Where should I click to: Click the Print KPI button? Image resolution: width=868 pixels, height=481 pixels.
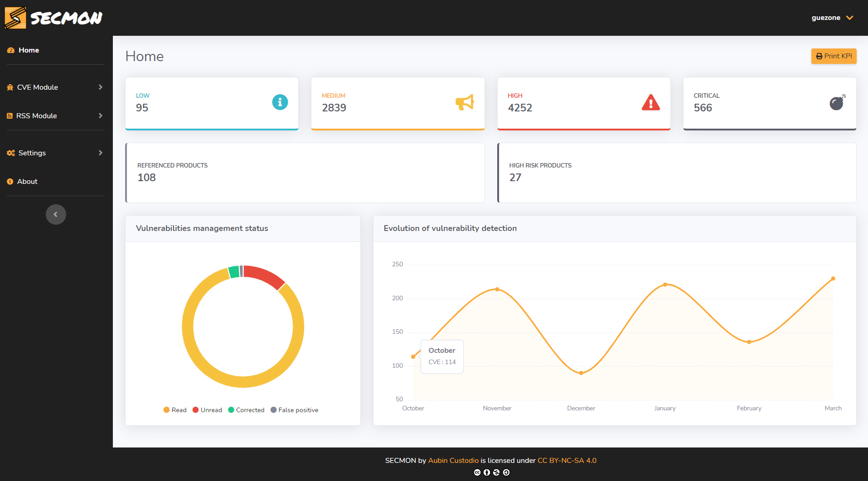(834, 56)
